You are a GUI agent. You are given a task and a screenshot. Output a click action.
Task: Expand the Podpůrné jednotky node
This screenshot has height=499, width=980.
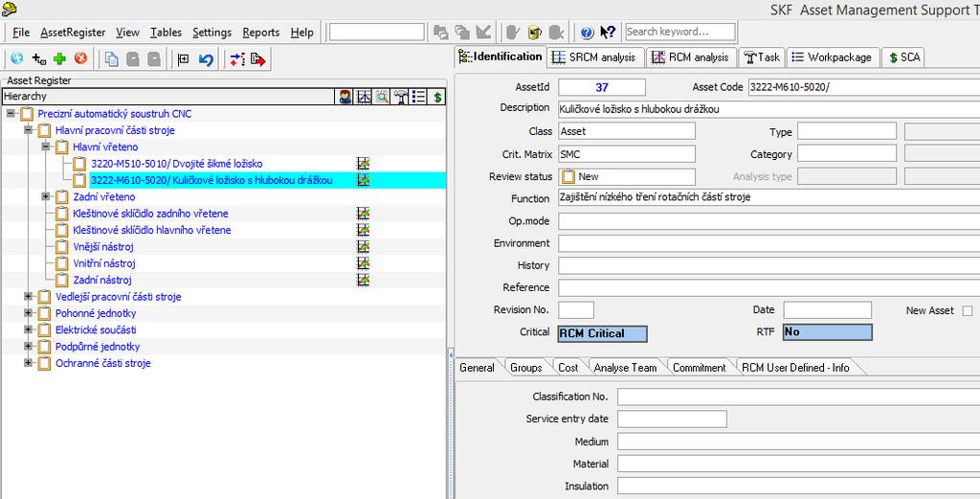(x=28, y=347)
